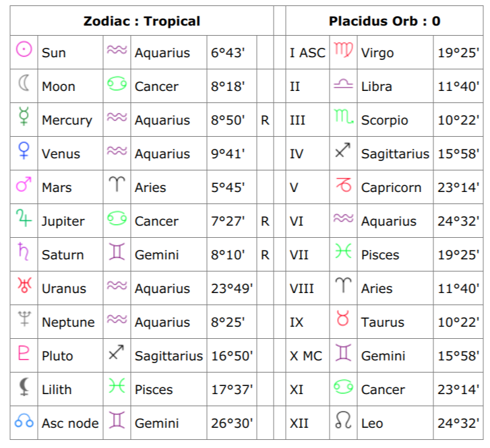Click the red Uranus symbol
Screen dimensions: 490x448
24,285
